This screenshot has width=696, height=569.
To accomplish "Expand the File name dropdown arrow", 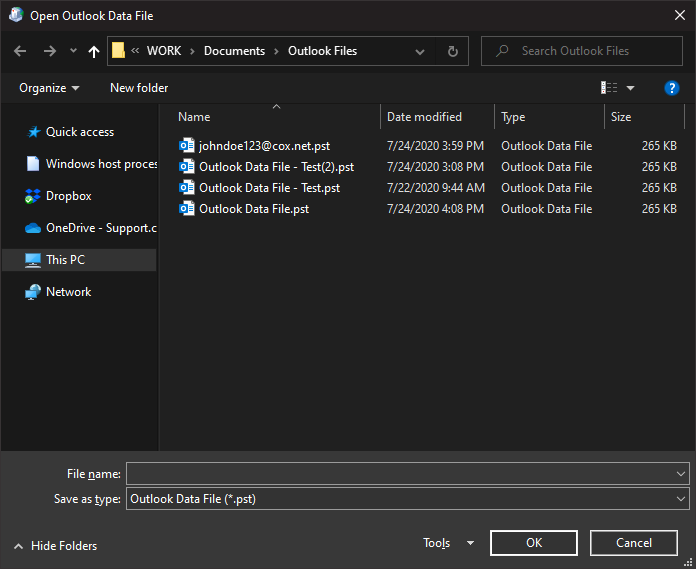I will [681, 474].
